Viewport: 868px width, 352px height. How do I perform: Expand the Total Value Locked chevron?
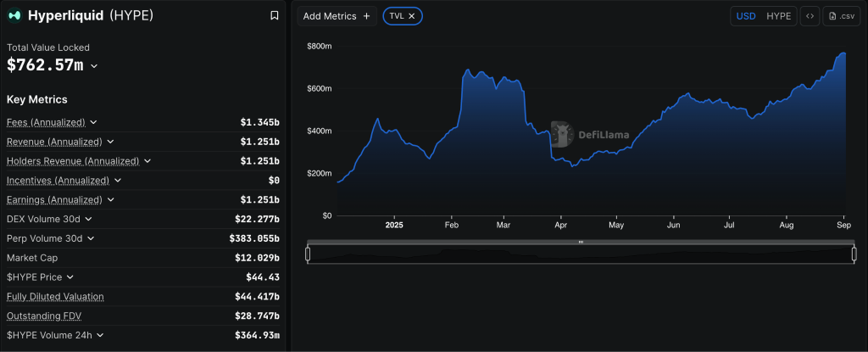pyautogui.click(x=94, y=66)
